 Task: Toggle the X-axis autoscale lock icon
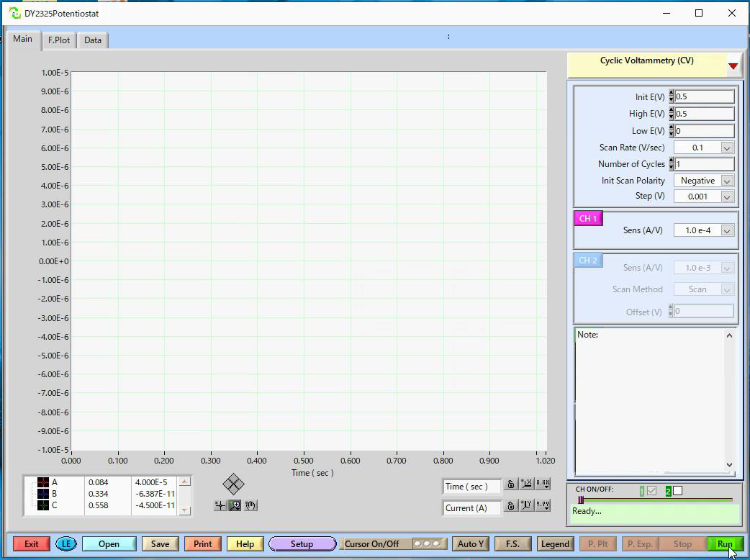510,484
